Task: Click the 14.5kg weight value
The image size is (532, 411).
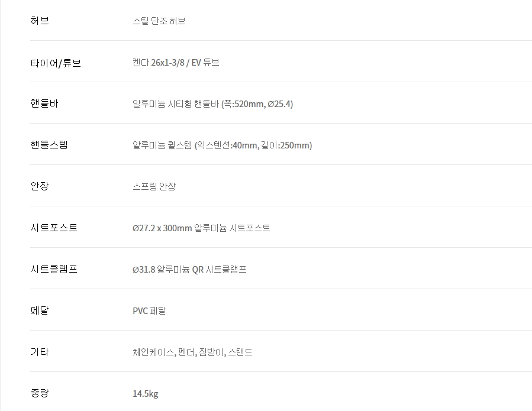Action: (x=145, y=394)
